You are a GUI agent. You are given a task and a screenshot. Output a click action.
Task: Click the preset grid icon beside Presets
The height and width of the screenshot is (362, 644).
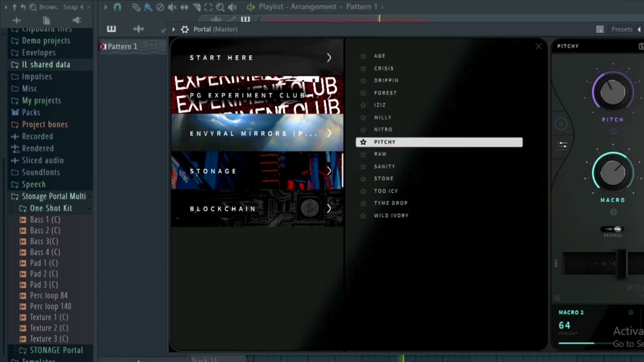pos(600,29)
